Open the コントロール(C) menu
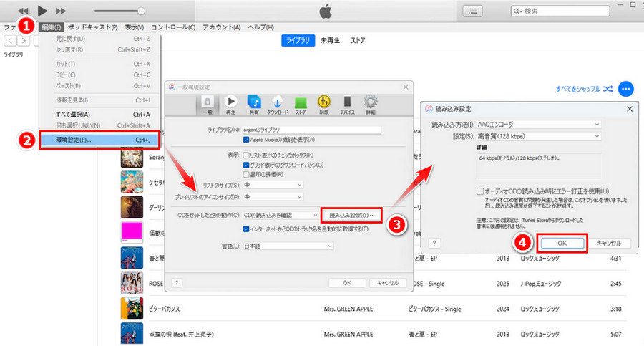The image size is (644, 346). (173, 27)
